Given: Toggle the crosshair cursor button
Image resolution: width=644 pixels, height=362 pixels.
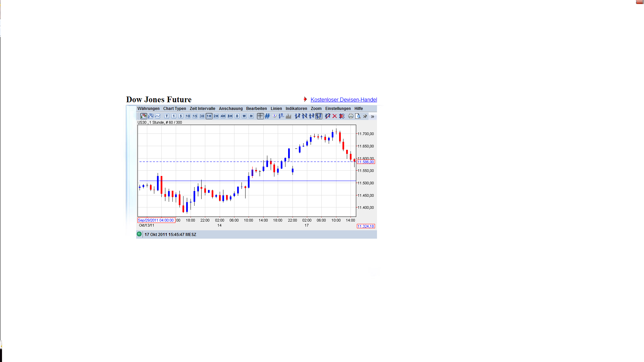Looking at the screenshot, I should point(260,116).
